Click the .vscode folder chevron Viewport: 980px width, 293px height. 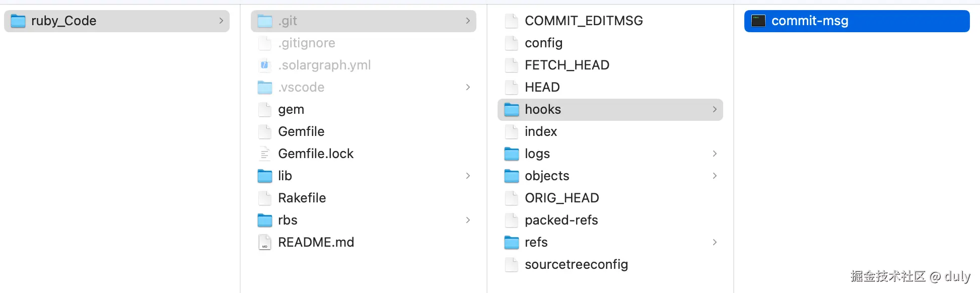[468, 87]
